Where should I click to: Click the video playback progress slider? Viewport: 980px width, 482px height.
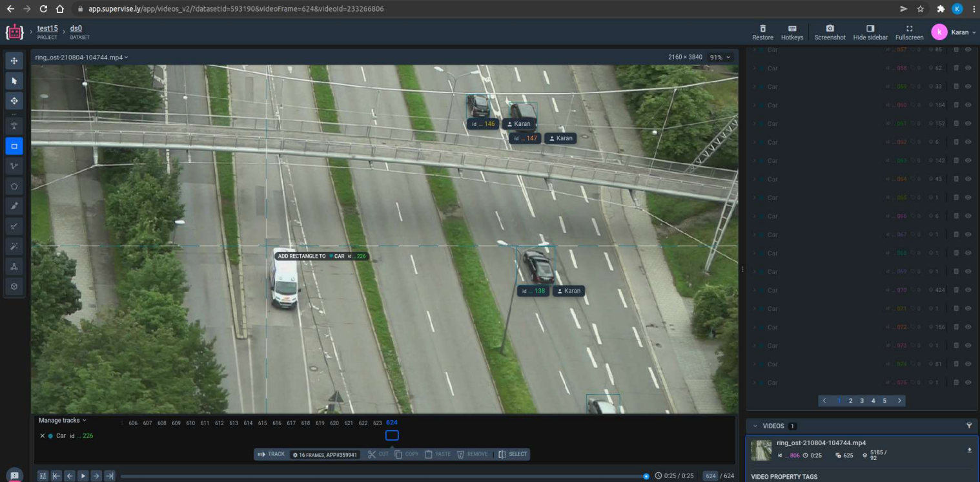coord(383,476)
